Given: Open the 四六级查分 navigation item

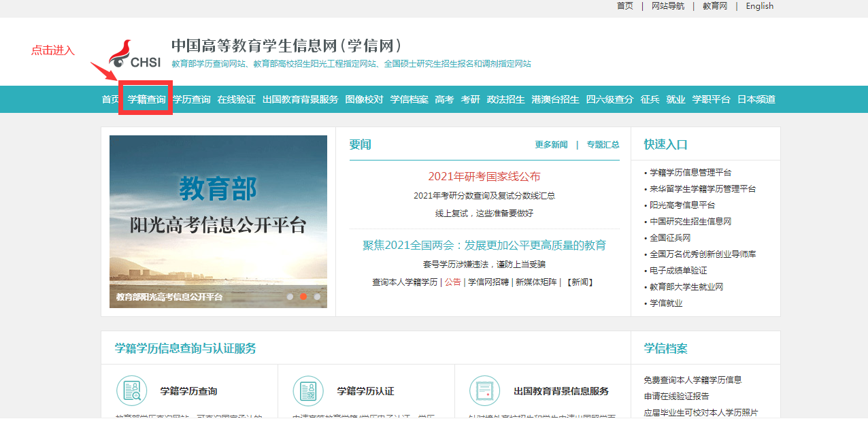Looking at the screenshot, I should 610,99.
